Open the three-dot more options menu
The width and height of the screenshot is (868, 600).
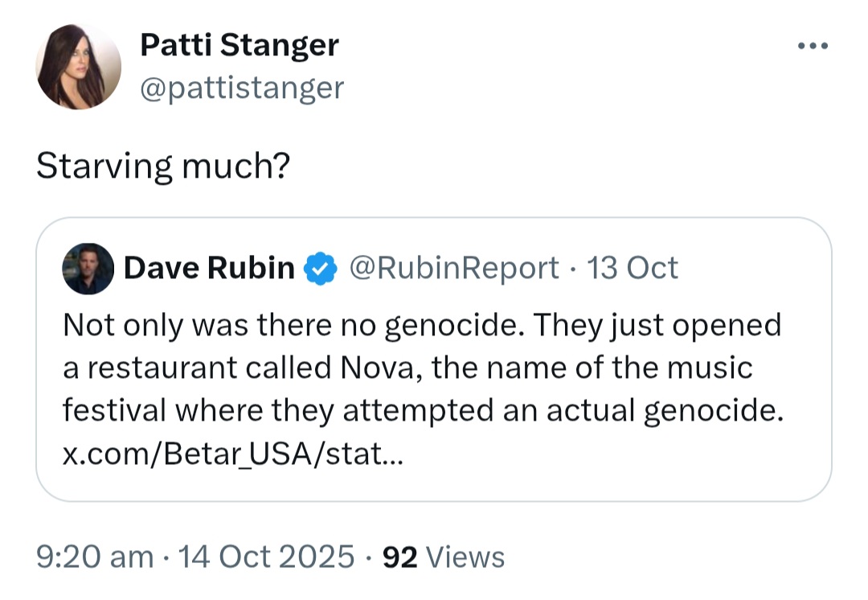813,46
